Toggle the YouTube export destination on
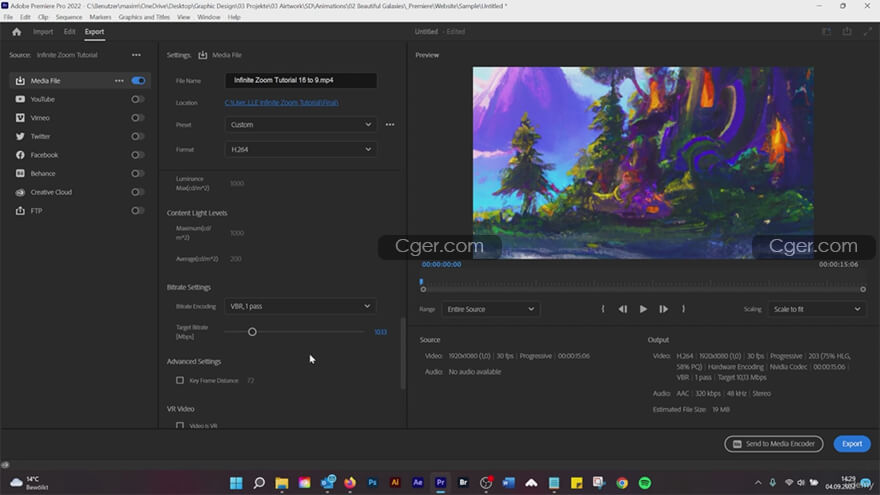Image resolution: width=880 pixels, height=495 pixels. (x=138, y=99)
